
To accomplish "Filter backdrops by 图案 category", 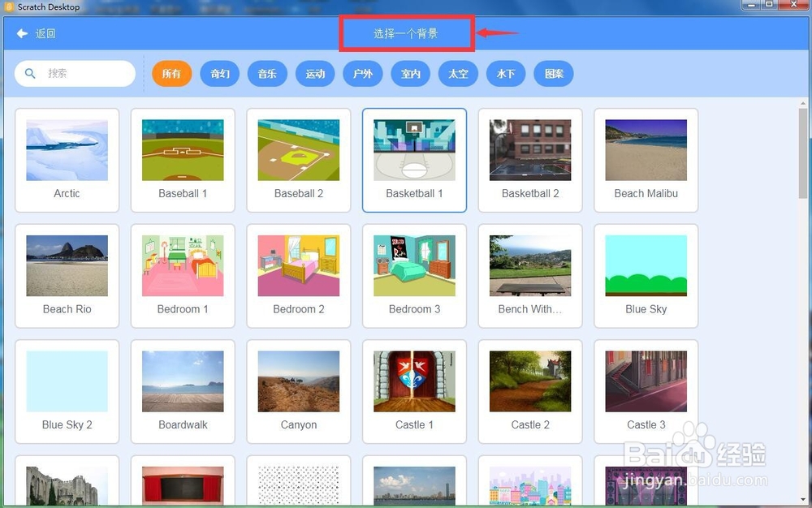I will [x=553, y=74].
